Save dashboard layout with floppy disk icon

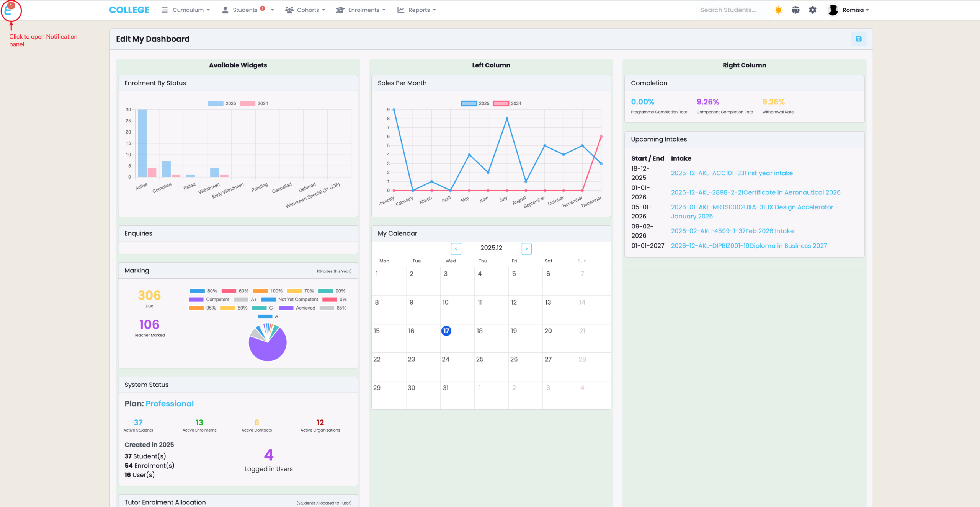[x=859, y=39]
